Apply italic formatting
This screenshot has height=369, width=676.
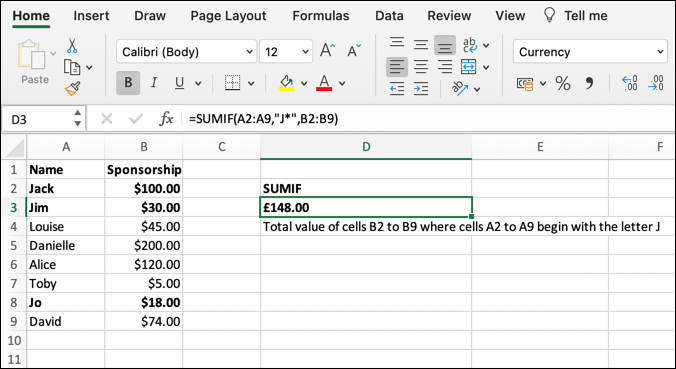154,82
